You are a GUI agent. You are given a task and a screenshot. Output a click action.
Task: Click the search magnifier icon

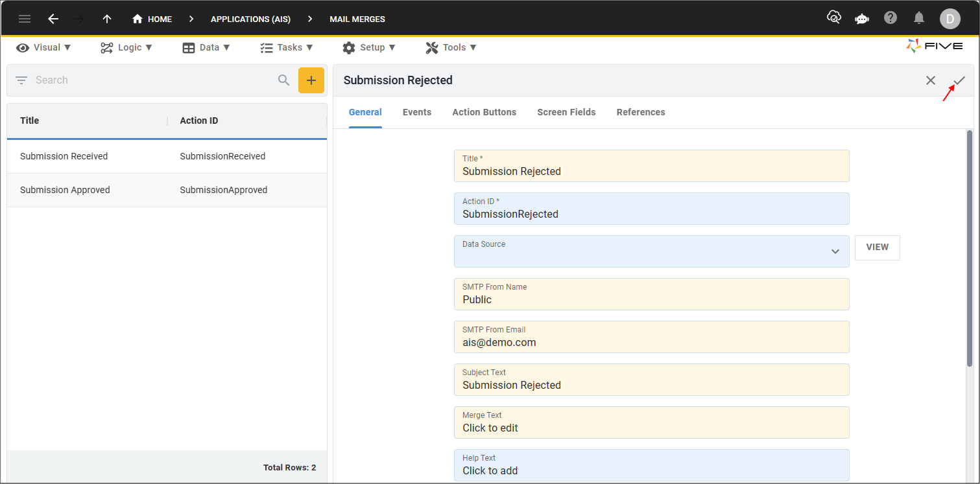[283, 80]
